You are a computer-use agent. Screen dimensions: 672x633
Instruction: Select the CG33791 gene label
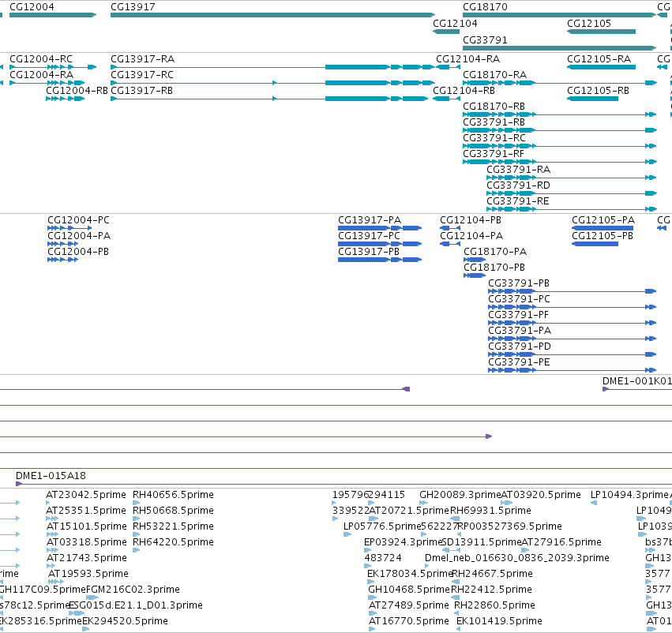click(485, 39)
